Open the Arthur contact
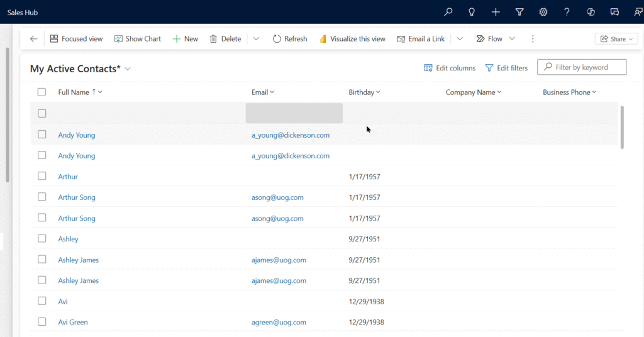The image size is (644, 337). coord(68,177)
